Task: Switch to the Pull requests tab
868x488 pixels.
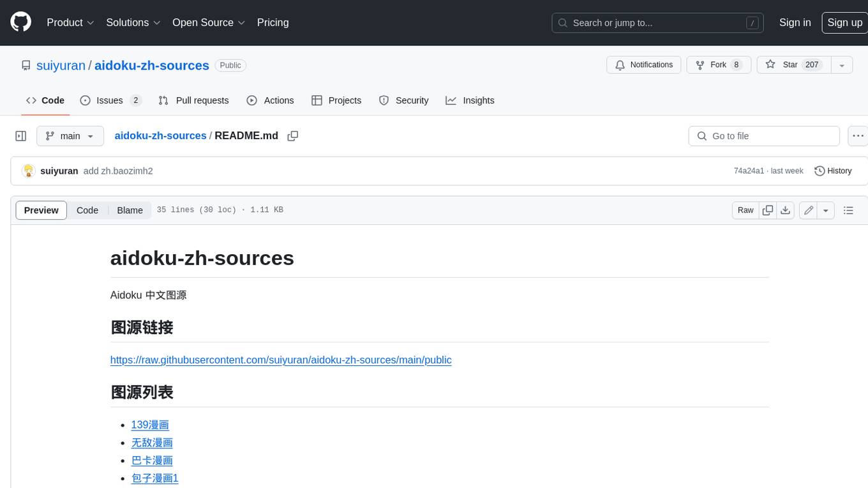Action: point(193,100)
